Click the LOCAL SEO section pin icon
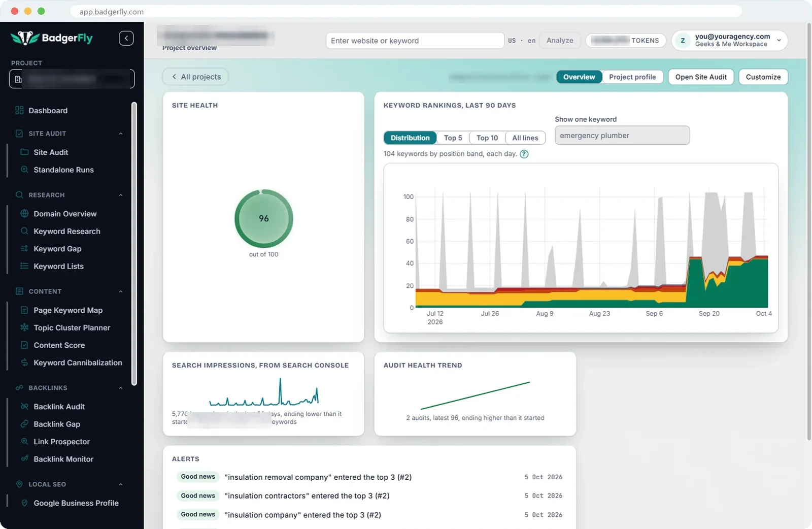Viewport: 812px width, 529px height. [19, 484]
